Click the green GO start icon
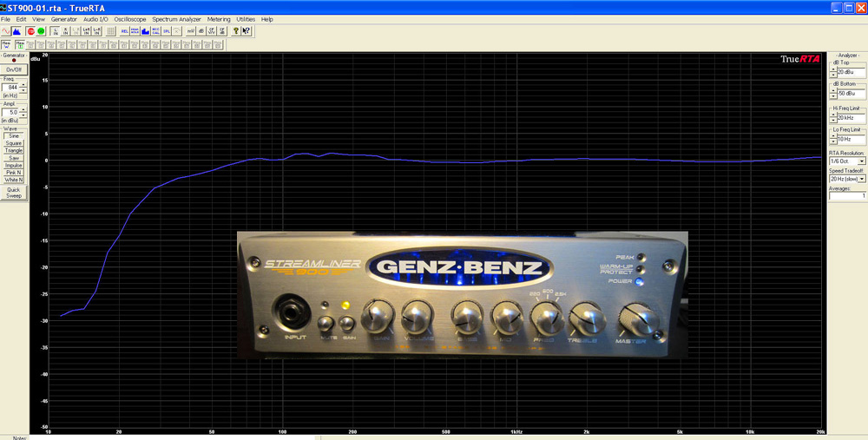The height and width of the screenshot is (440, 868). pos(41,31)
